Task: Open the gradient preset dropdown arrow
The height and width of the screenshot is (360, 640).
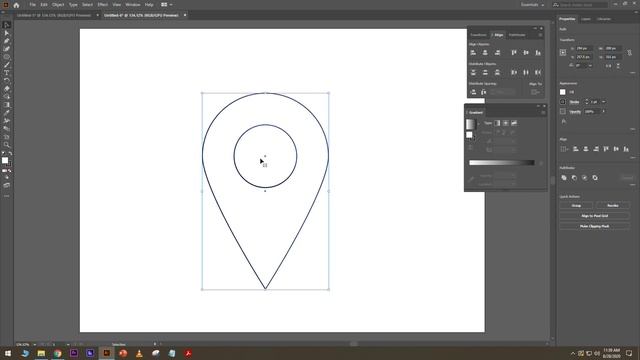Action: tap(478, 124)
